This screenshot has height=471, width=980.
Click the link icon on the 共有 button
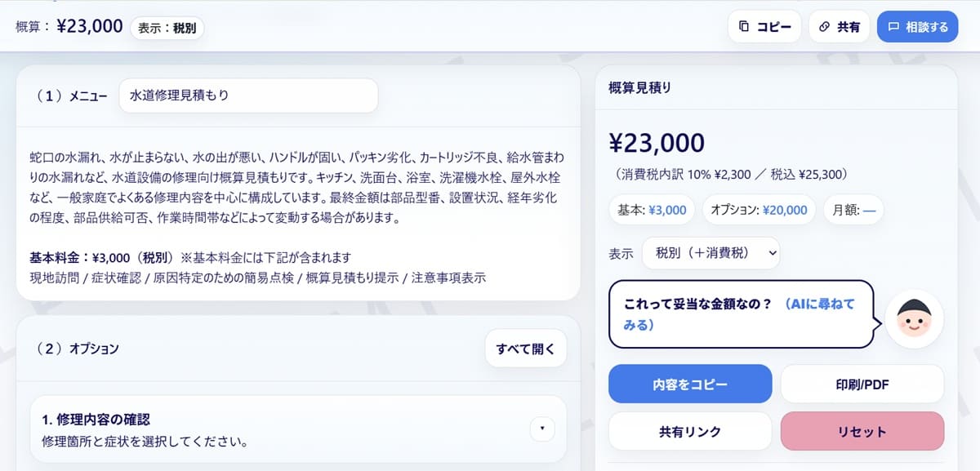(822, 26)
